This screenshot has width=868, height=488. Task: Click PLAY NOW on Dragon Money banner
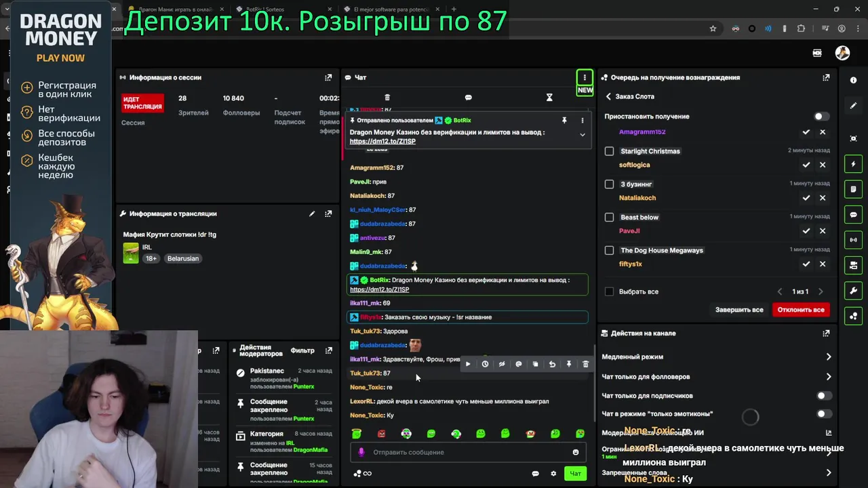pyautogui.click(x=60, y=58)
